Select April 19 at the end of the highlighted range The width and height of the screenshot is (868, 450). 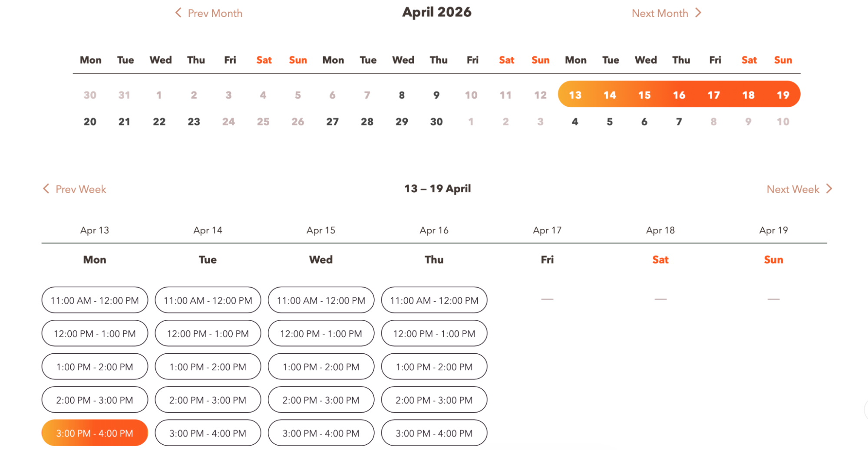point(783,95)
